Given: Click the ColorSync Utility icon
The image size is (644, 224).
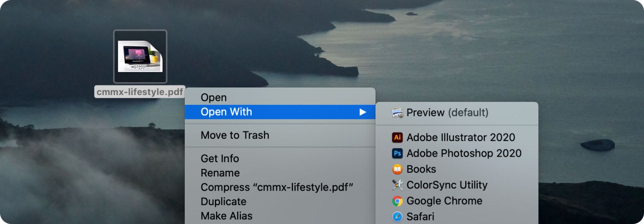Looking at the screenshot, I should click(397, 185).
